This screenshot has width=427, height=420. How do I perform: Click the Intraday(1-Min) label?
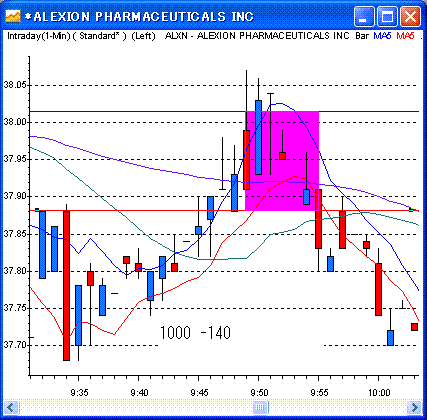click(38, 36)
